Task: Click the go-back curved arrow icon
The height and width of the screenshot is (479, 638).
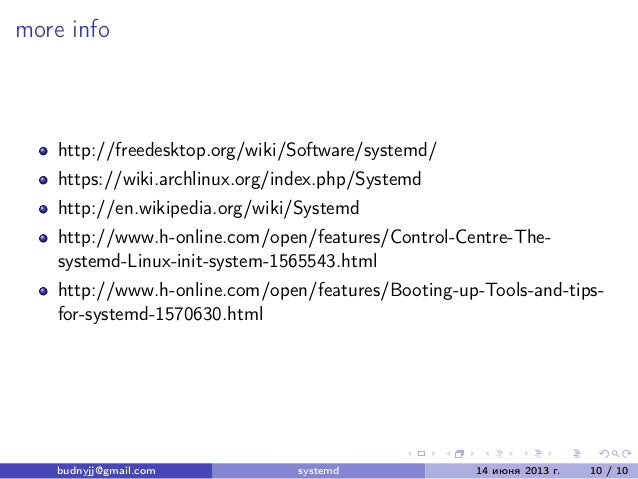Action: [605, 453]
